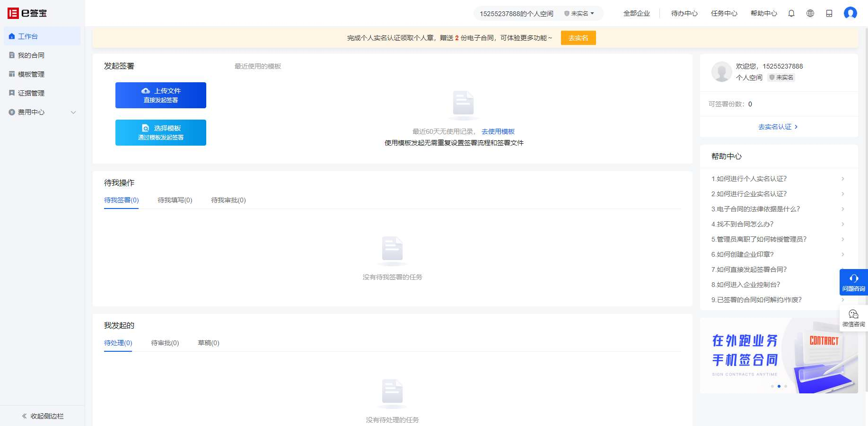Open help item 如何直接发起签署合同

(749, 270)
